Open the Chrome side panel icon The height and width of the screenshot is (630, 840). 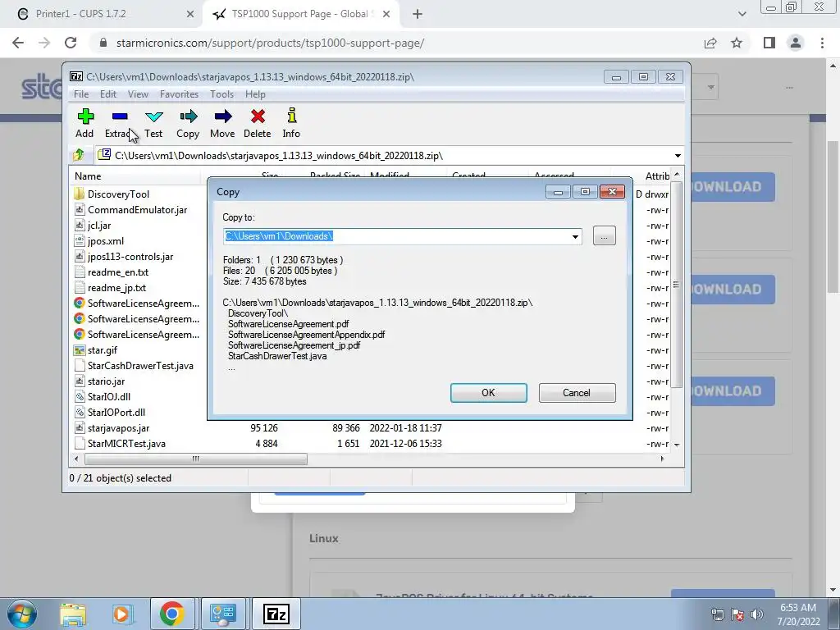click(x=769, y=43)
